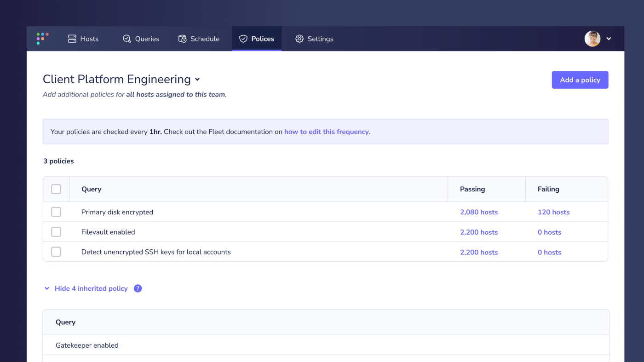644x362 pixels.
Task: Click the Gatekeeper enabled inherited policy
Action: click(87, 345)
